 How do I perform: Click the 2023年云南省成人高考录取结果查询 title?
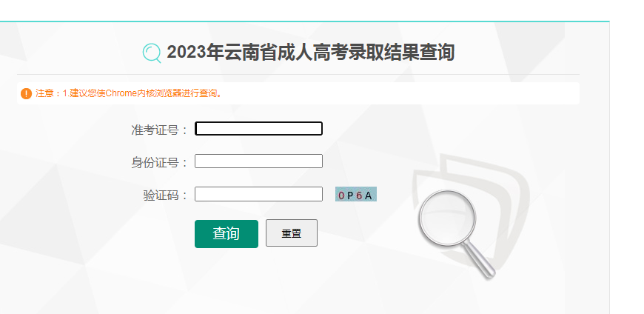coord(310,53)
